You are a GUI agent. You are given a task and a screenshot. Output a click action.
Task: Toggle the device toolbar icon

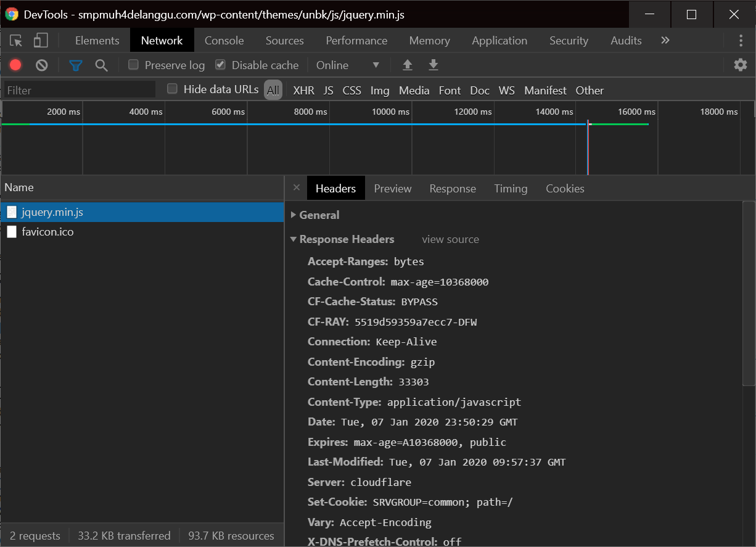(41, 41)
